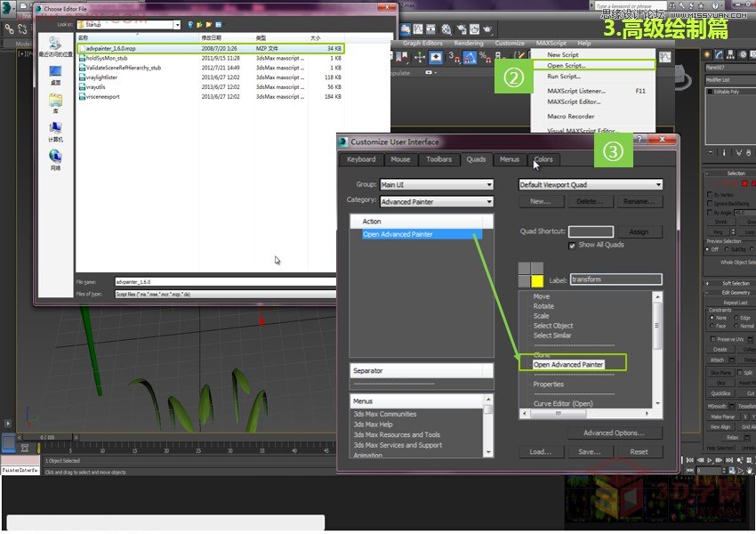Click the quad Label text field
This screenshot has height=534, width=756.
tap(615, 279)
